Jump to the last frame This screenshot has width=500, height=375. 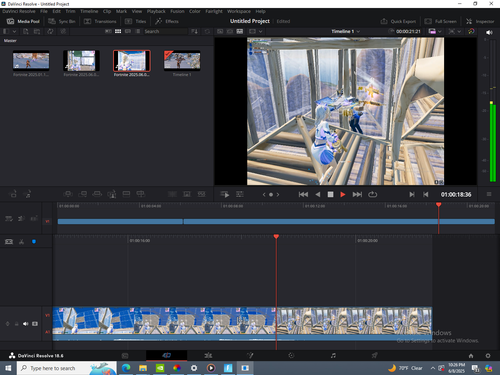pos(357,194)
